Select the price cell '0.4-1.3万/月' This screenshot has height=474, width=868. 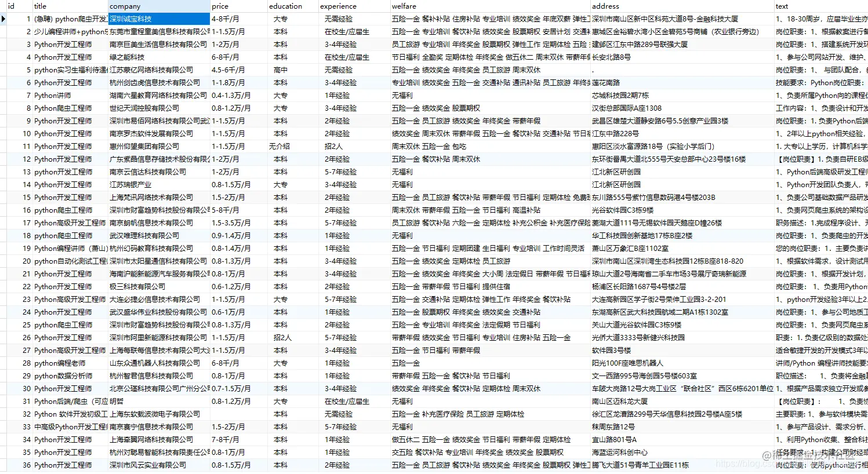[x=239, y=96]
